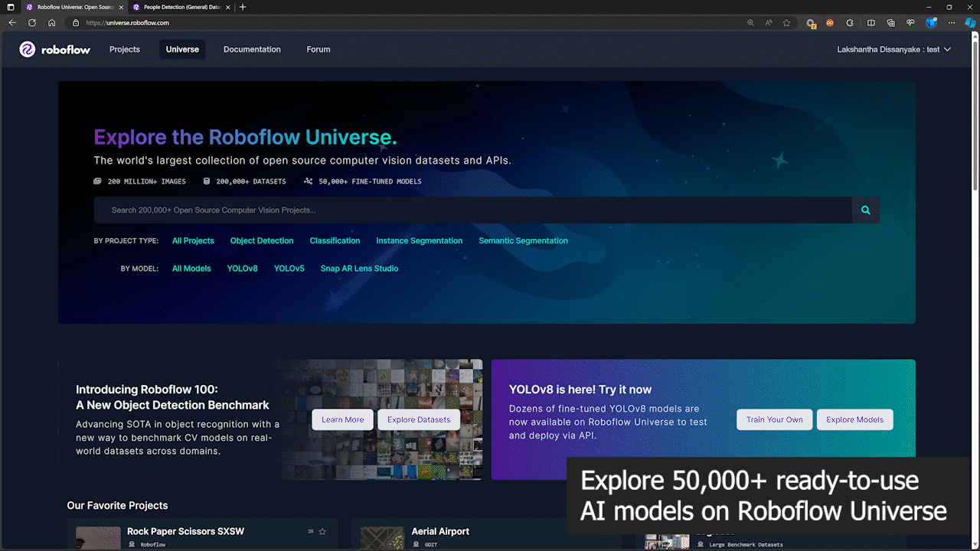The image size is (980, 551).
Task: Filter models by YOLOv8
Action: tap(243, 269)
